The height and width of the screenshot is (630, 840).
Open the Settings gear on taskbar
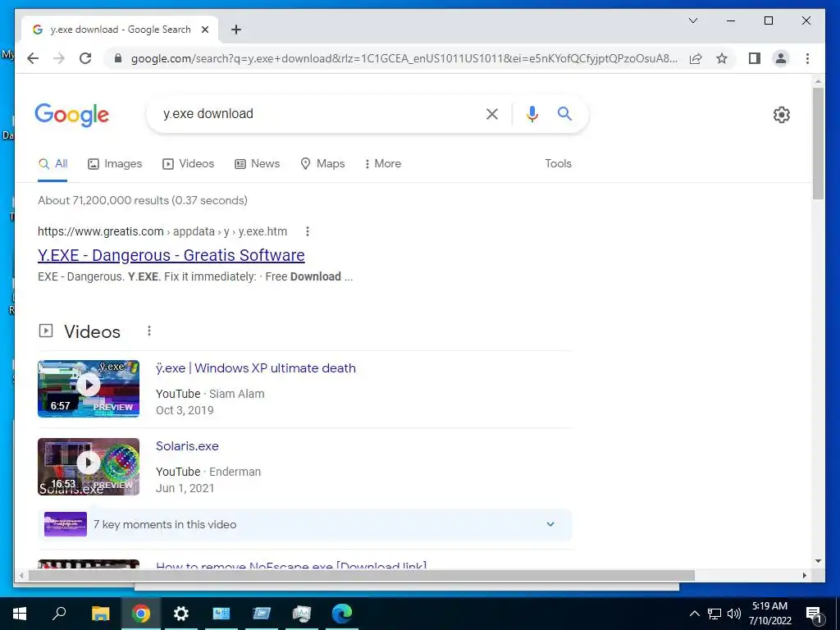(181, 614)
